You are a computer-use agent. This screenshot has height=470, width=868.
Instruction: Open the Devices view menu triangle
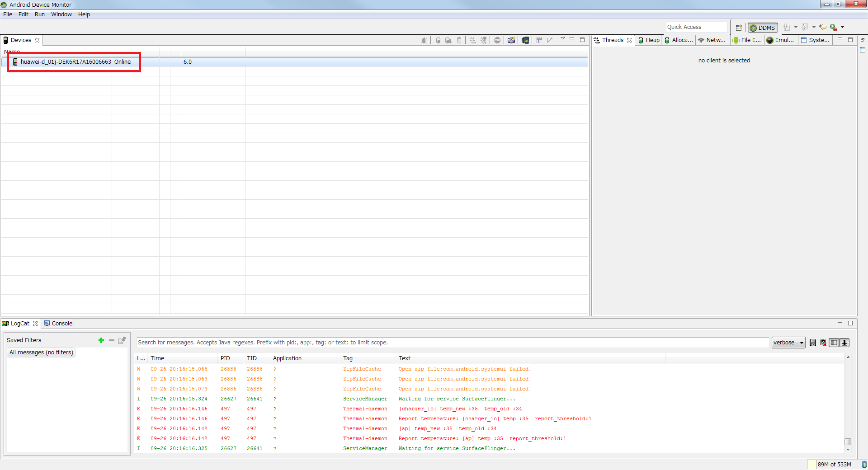(x=563, y=39)
